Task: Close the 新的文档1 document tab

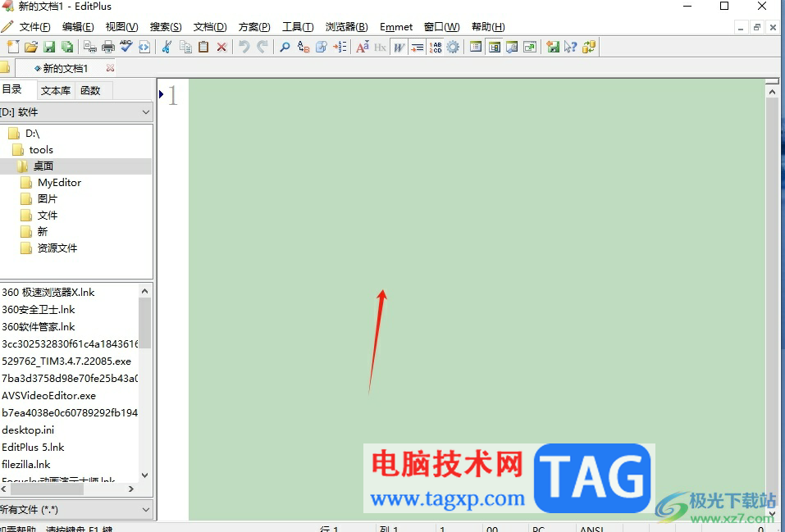Action: pyautogui.click(x=110, y=68)
